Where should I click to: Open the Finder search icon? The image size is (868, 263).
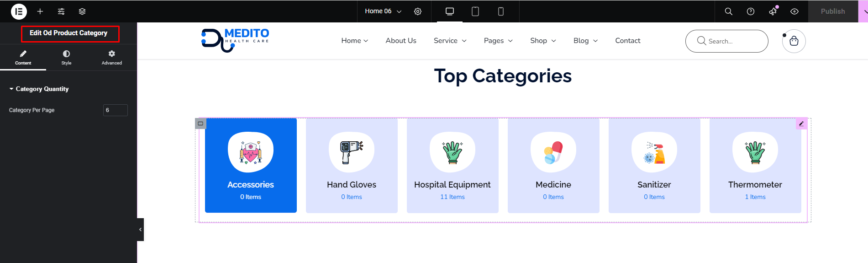[728, 11]
